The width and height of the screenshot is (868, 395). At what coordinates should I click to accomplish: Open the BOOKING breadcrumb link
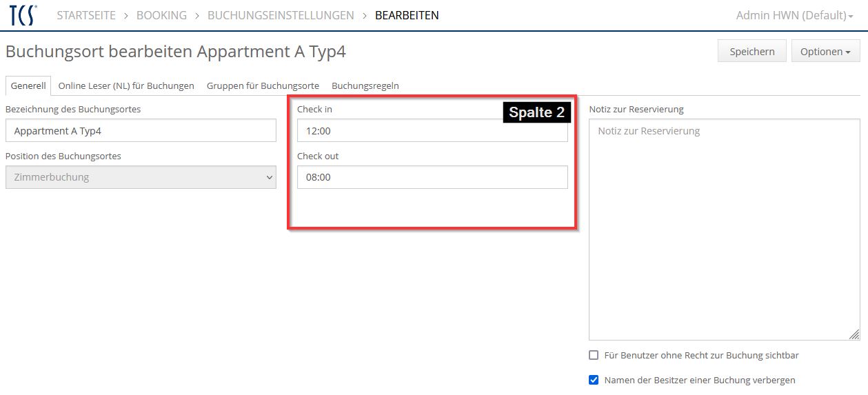(161, 15)
